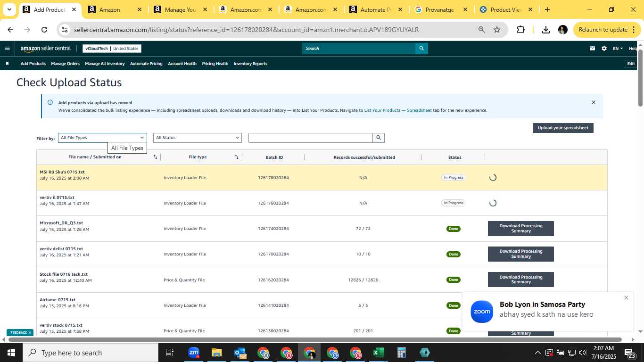Bookmark this page with star icon
The image size is (644, 362).
(x=497, y=30)
